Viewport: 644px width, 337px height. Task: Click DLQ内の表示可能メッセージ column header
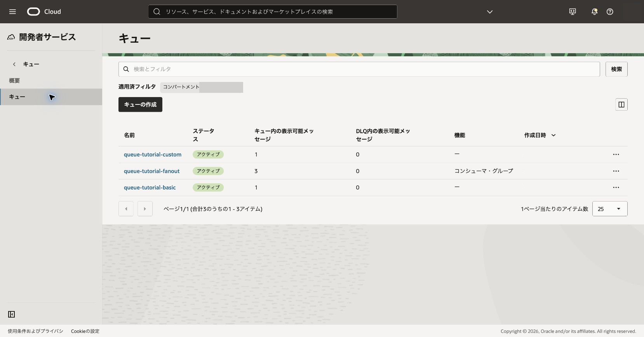tap(383, 135)
